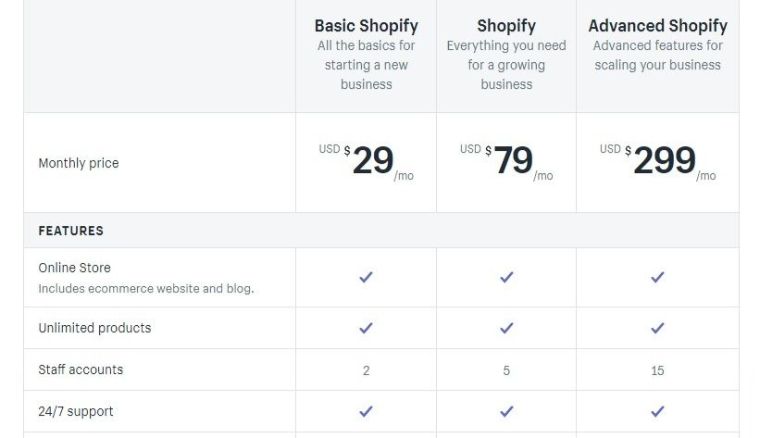
Task: Click Online Store checkmark for Basic Shopify
Action: 366,277
